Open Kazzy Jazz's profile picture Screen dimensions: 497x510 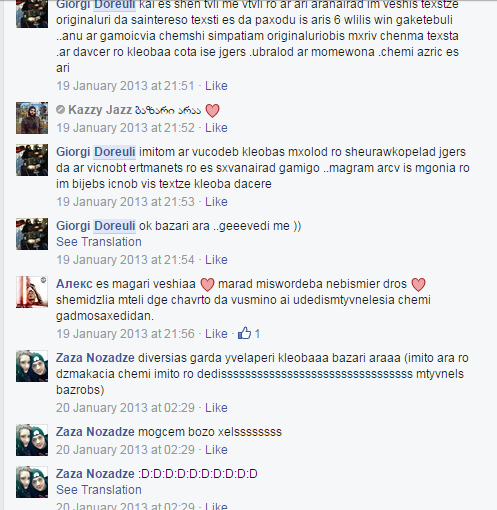(x=32, y=118)
